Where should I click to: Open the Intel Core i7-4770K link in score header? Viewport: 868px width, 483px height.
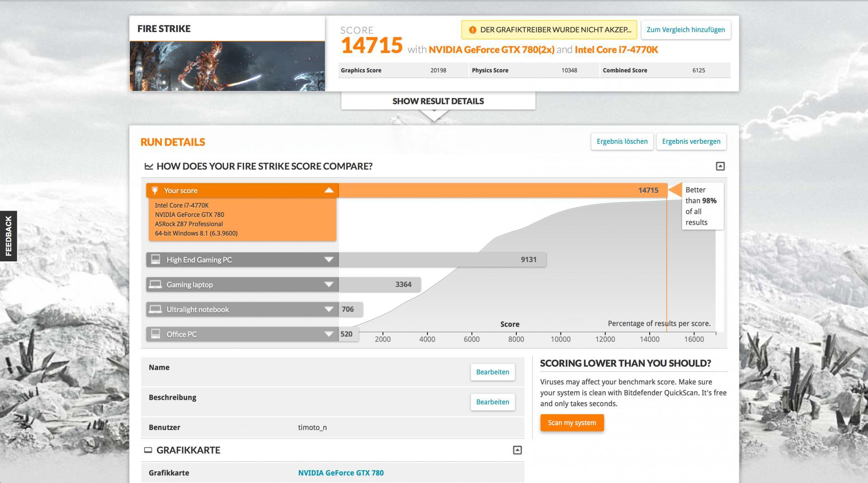(616, 50)
